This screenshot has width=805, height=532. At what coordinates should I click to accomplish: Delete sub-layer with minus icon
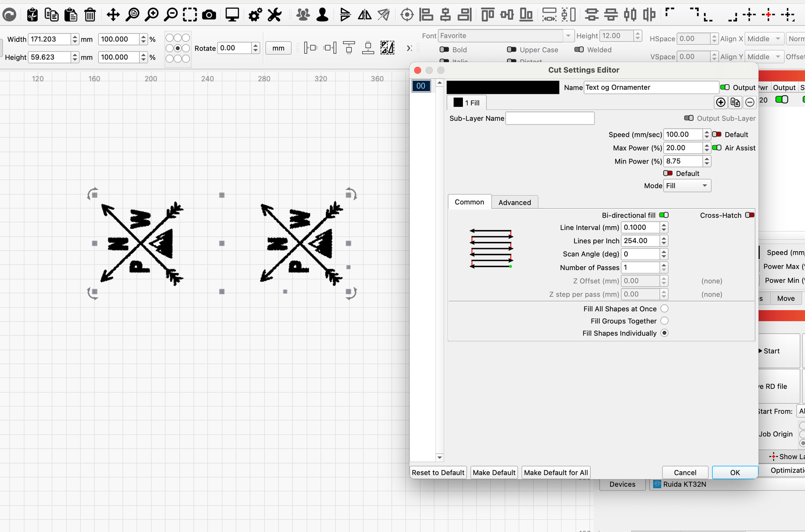(750, 102)
